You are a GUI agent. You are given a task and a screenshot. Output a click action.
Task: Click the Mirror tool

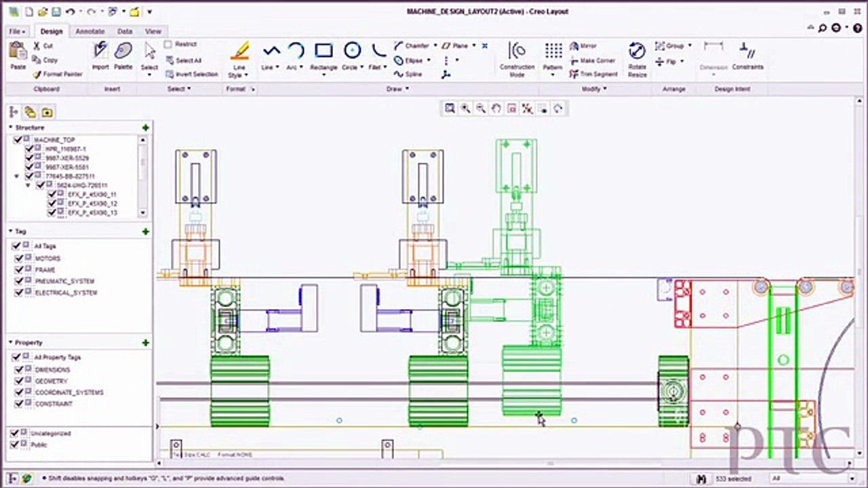[x=584, y=46]
